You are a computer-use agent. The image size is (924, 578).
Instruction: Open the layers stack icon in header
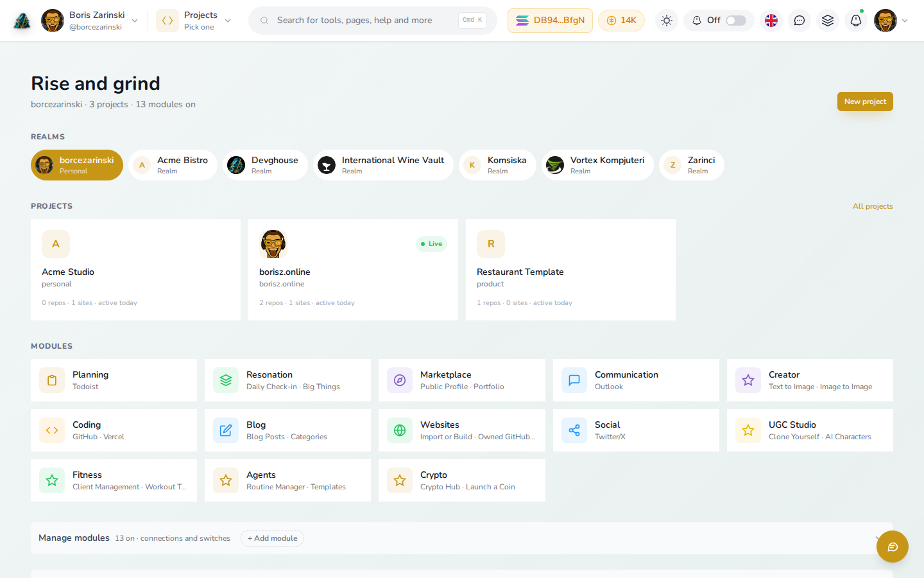coord(828,21)
